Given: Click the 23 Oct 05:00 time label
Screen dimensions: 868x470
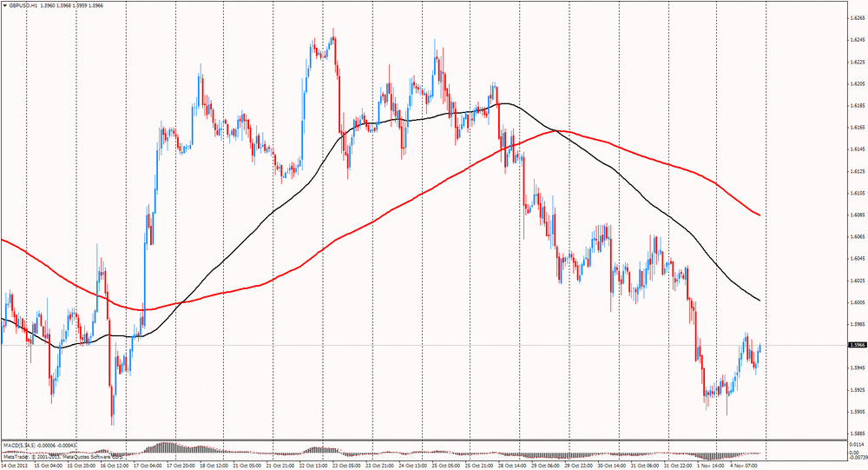Looking at the screenshot, I should [346, 467].
